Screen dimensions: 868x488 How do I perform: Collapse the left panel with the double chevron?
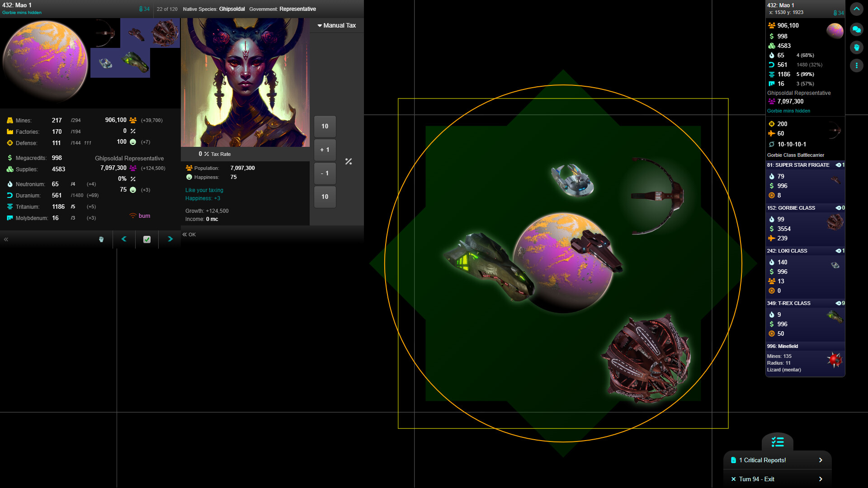6,239
